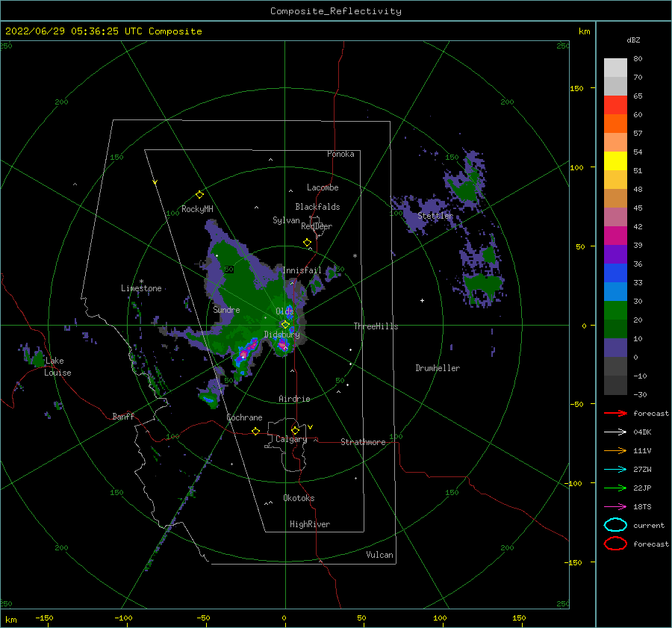Click the red forecast ellipse in legend

pos(615,544)
